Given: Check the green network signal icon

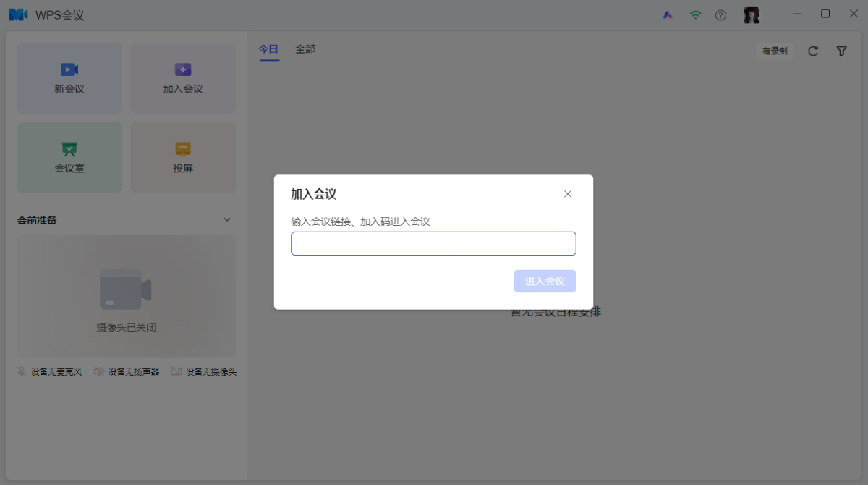Looking at the screenshot, I should 695,15.
